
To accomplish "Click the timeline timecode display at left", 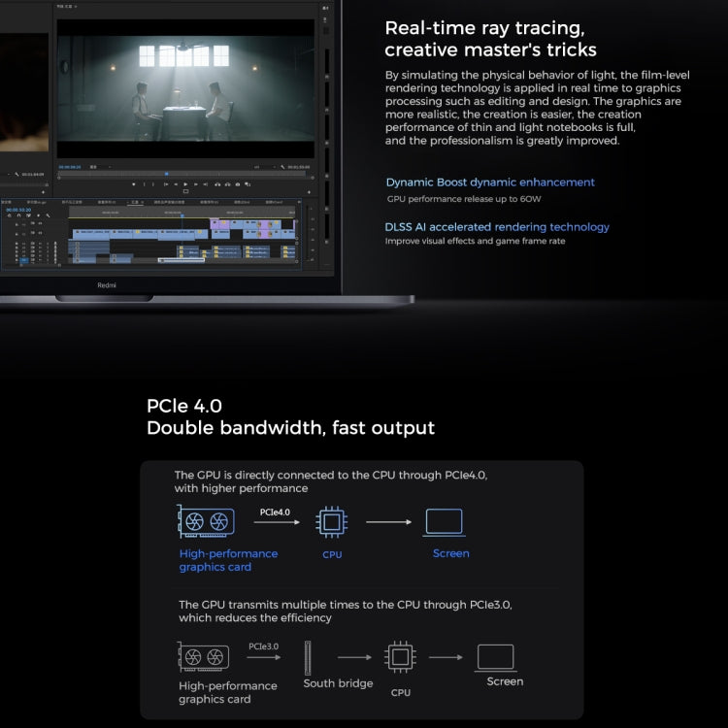I will (20, 211).
